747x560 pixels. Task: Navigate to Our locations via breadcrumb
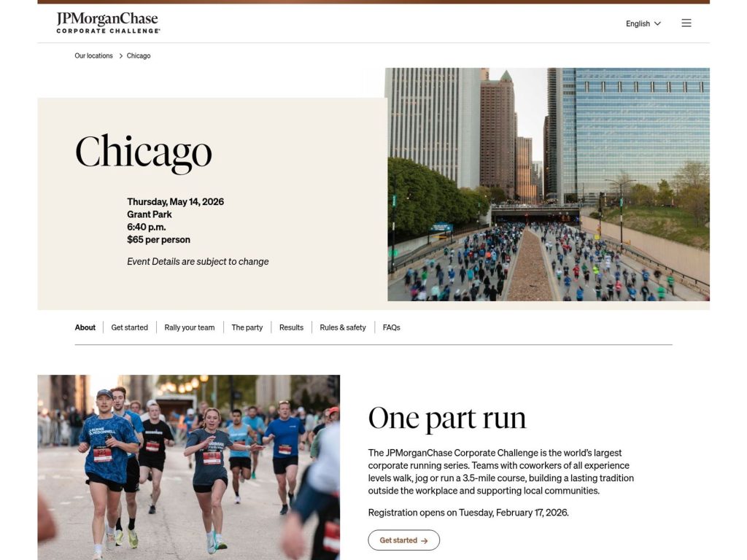pyautogui.click(x=93, y=55)
